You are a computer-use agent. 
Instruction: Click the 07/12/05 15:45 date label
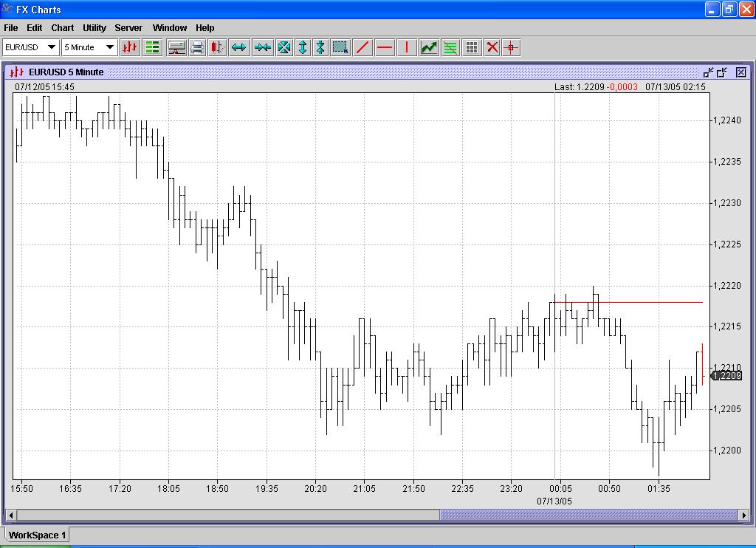point(44,87)
